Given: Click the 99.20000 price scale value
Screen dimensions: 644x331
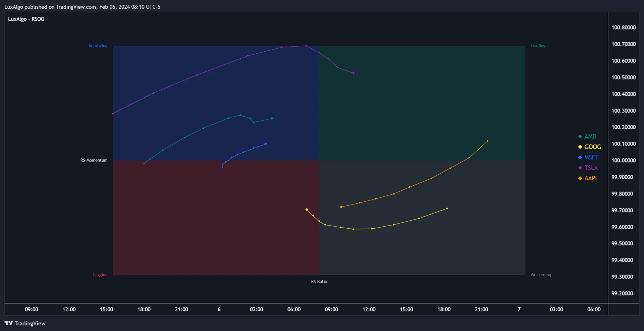Looking at the screenshot, I should click(622, 293).
